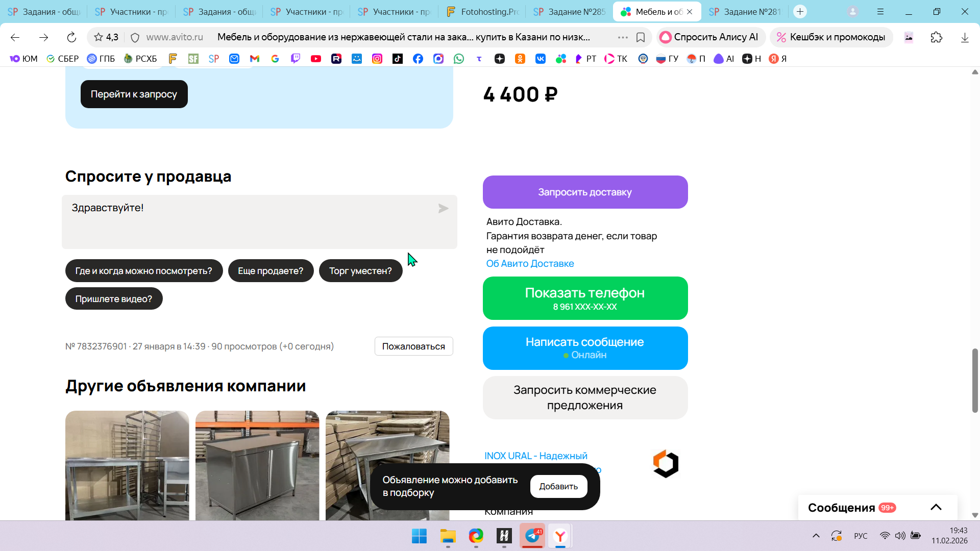
Task: Open WhatsApp bookmark icon
Action: pos(459,59)
